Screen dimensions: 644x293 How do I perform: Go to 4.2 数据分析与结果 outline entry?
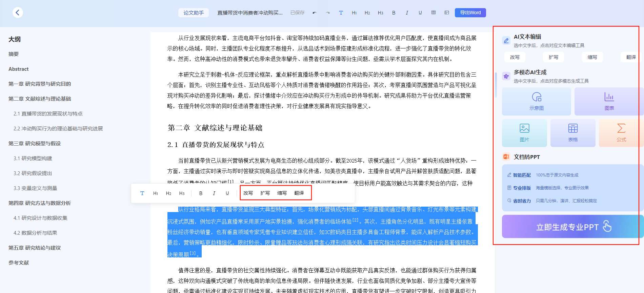click(x=35, y=233)
